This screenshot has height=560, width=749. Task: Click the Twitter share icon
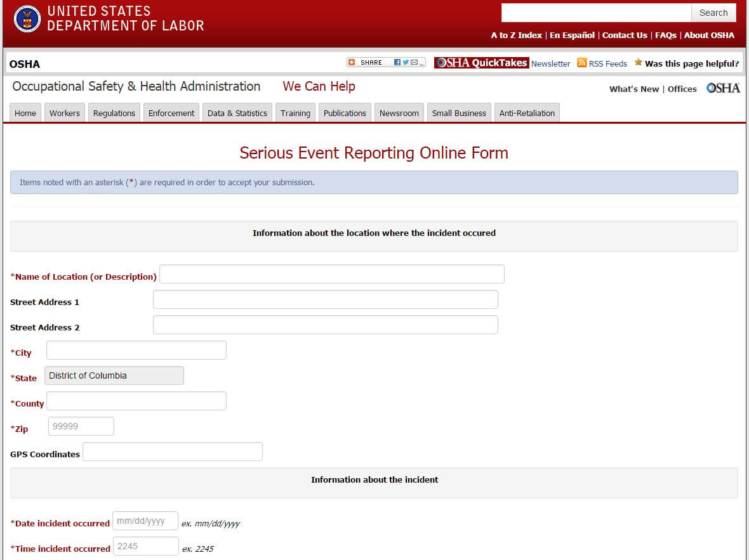[x=406, y=62]
